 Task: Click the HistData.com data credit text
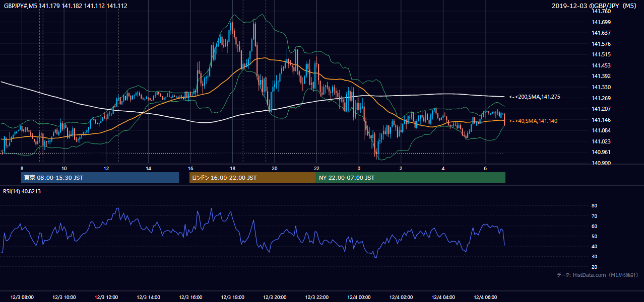point(598,275)
